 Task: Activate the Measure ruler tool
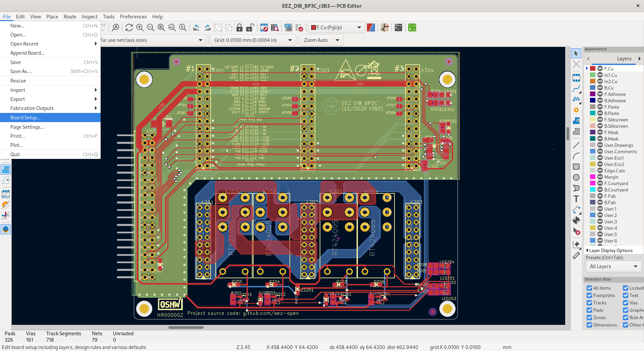(x=576, y=256)
